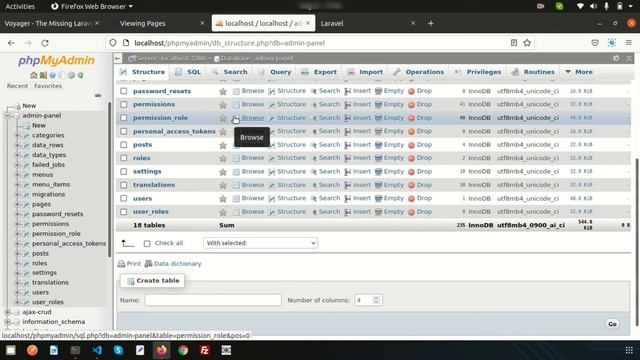The height and width of the screenshot is (360, 640).
Task: Switch to the Import tab
Action: (x=365, y=72)
